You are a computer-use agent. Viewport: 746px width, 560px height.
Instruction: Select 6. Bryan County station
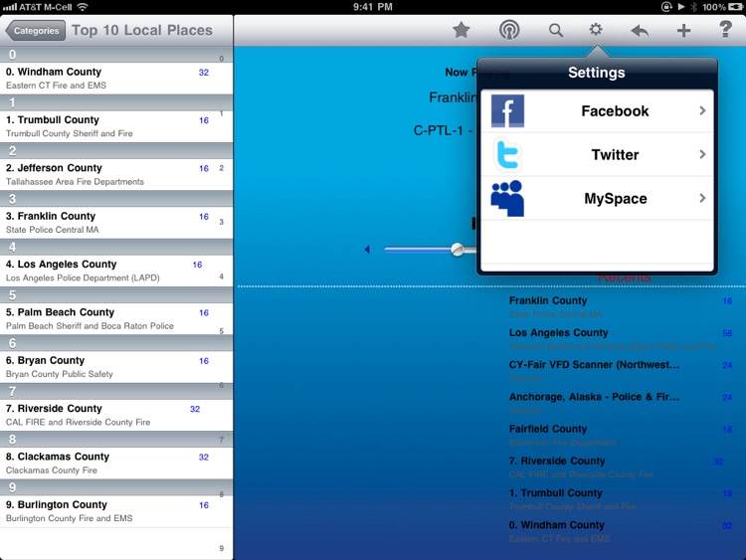116,366
